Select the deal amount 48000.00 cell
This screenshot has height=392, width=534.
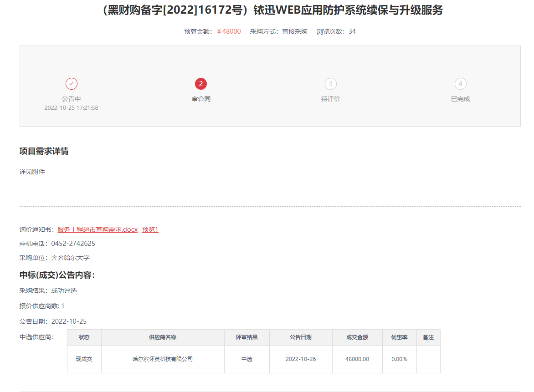click(357, 359)
